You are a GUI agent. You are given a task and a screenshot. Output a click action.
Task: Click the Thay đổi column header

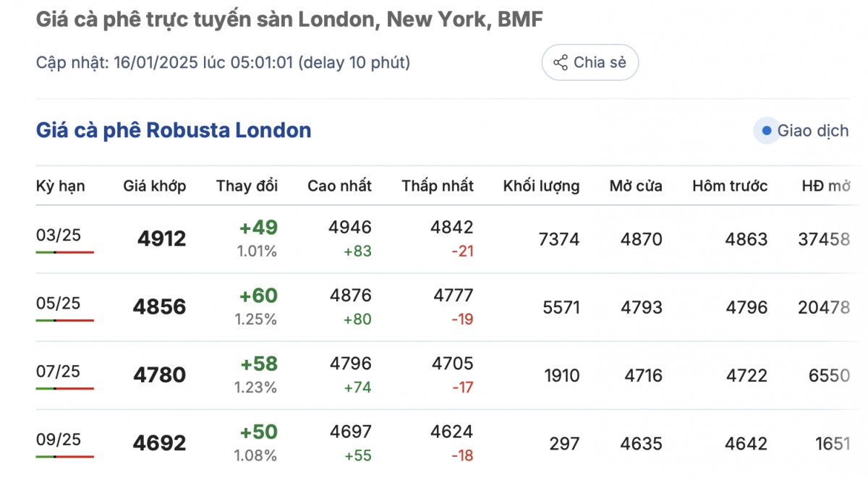pos(247,186)
